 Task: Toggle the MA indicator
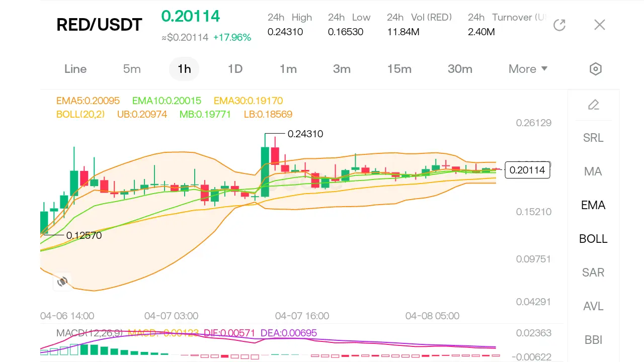tap(593, 171)
